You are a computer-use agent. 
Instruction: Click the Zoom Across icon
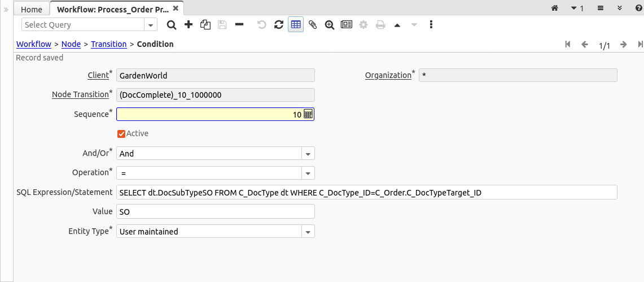tap(330, 25)
